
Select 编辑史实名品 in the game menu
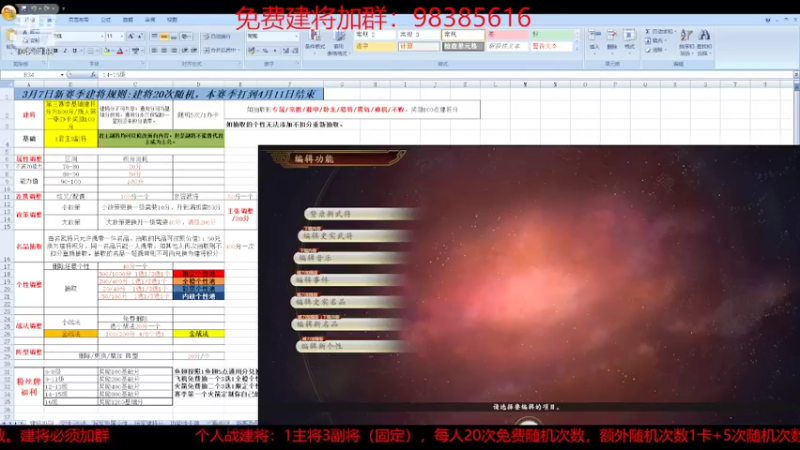pos(350,302)
